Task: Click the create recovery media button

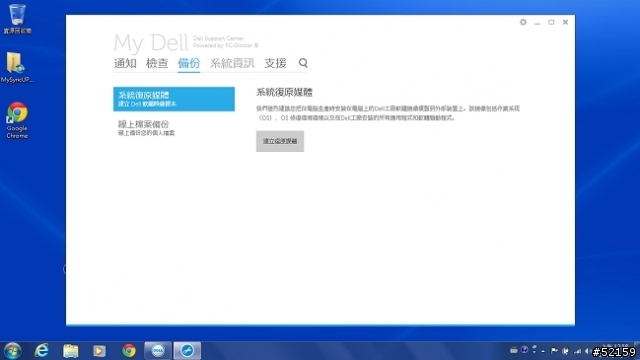Action: tap(280, 141)
